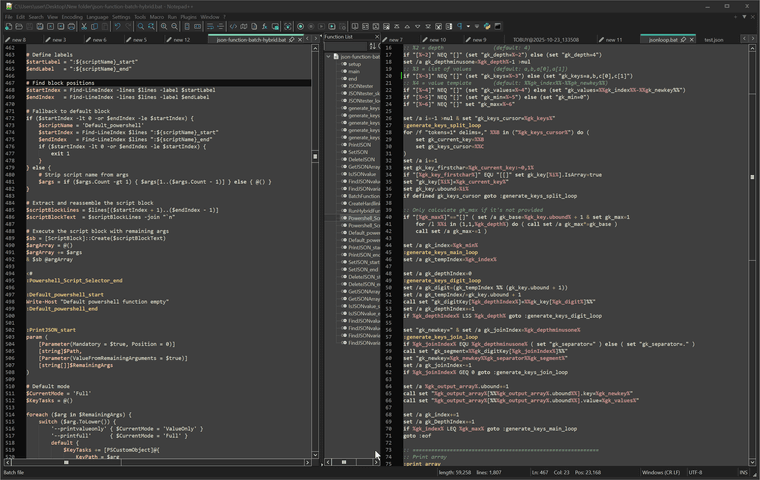Viewport: 760px width, 480px height.
Task: Click left editor vertical scrollbar thumb
Action: 315,156
